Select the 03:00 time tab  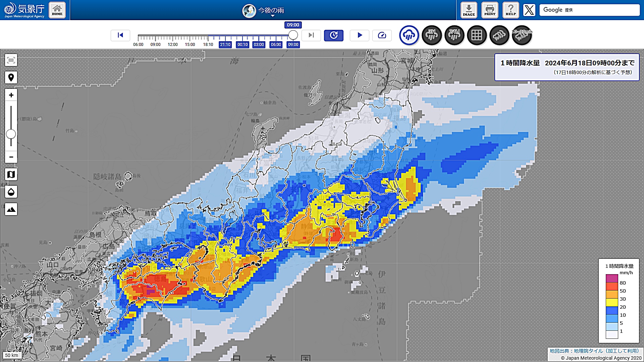[259, 45]
